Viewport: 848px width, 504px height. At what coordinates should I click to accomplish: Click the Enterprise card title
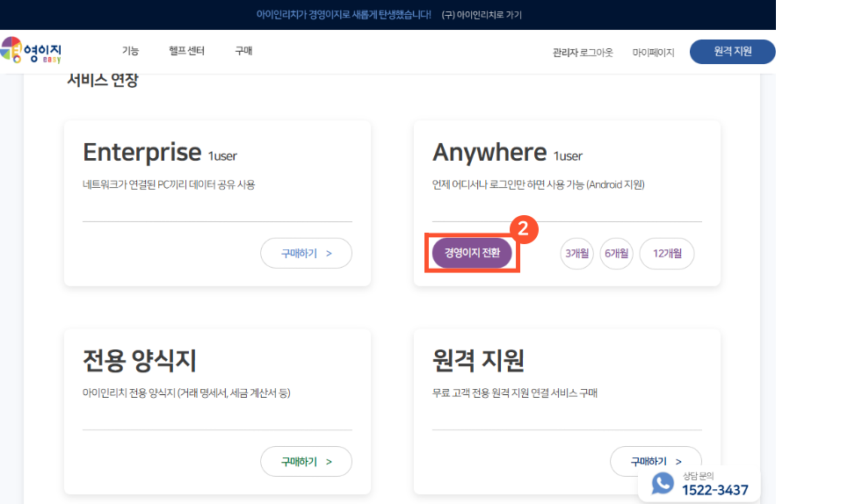[x=142, y=153]
